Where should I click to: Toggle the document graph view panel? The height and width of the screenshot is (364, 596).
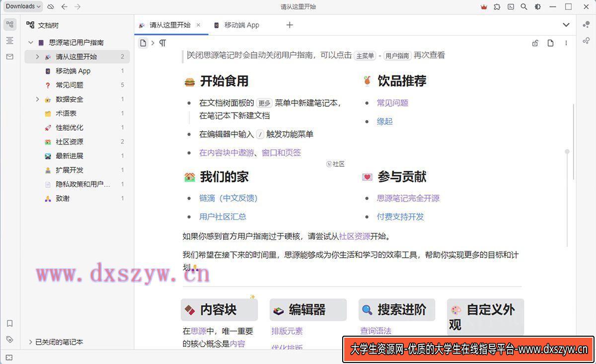click(587, 24)
